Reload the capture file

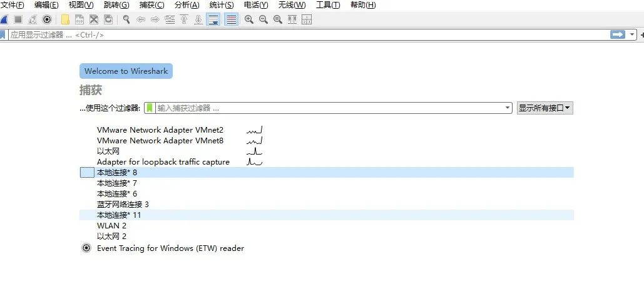(x=108, y=19)
